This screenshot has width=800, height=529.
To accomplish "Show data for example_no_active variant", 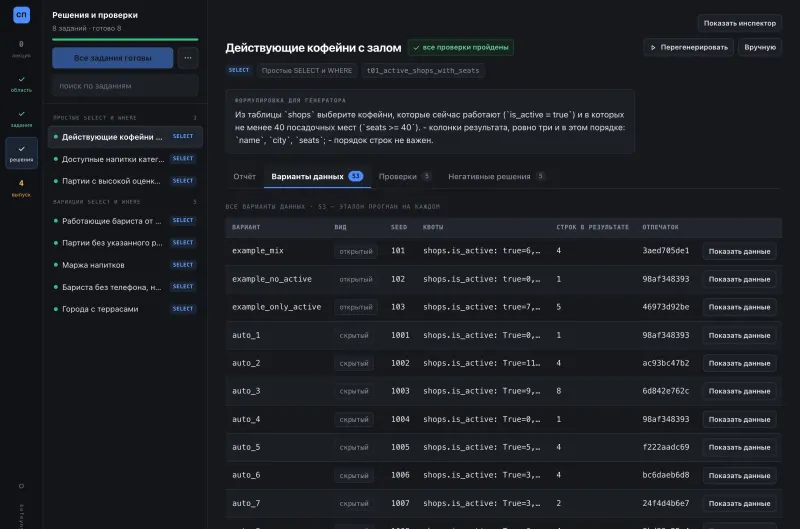I will click(739, 279).
